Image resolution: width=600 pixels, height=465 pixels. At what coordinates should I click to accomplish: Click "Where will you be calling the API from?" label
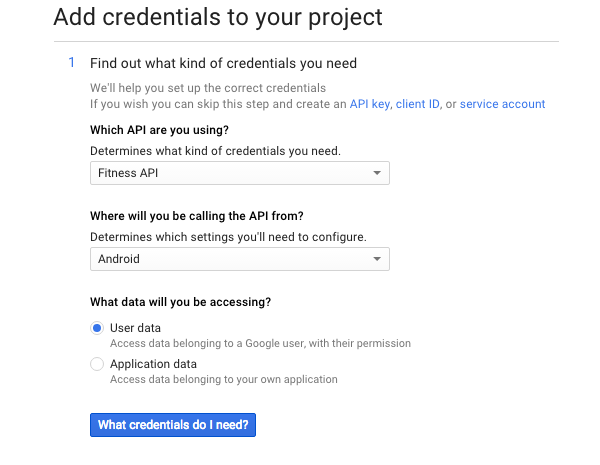pos(196,217)
